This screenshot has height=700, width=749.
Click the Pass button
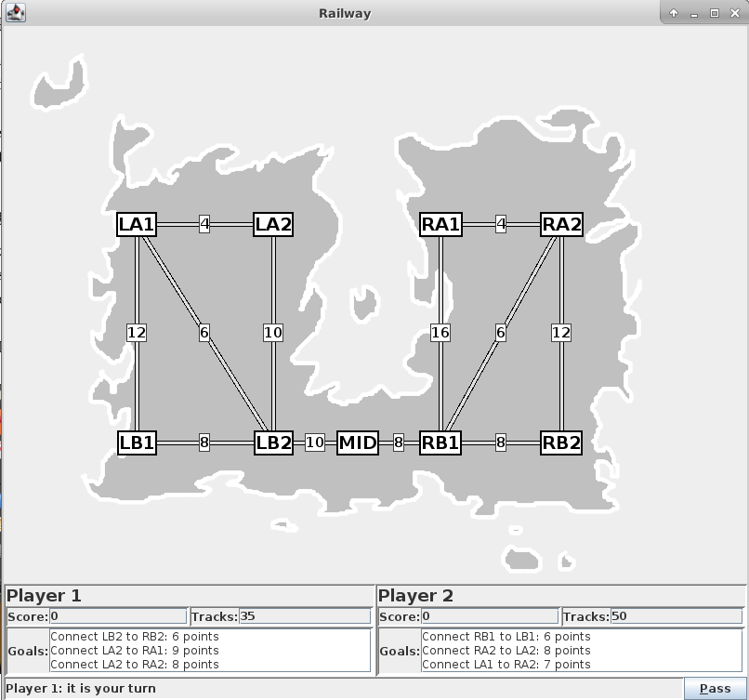[x=715, y=688]
